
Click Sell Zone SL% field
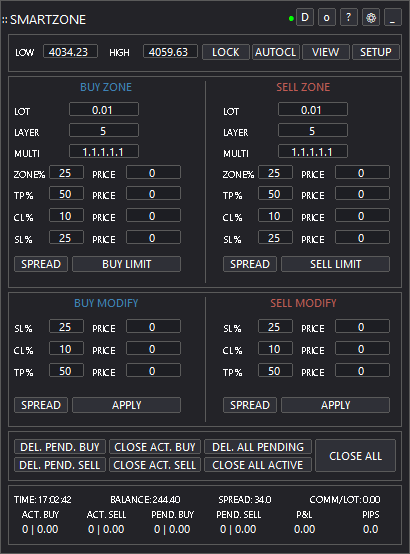275,237
